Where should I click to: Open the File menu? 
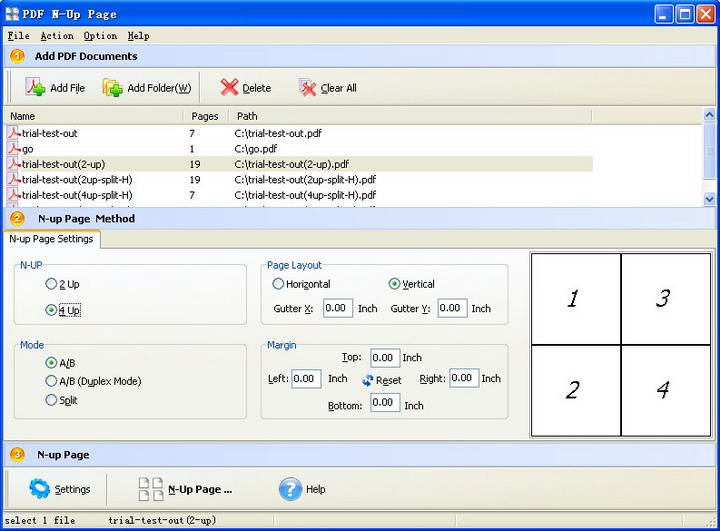point(19,36)
